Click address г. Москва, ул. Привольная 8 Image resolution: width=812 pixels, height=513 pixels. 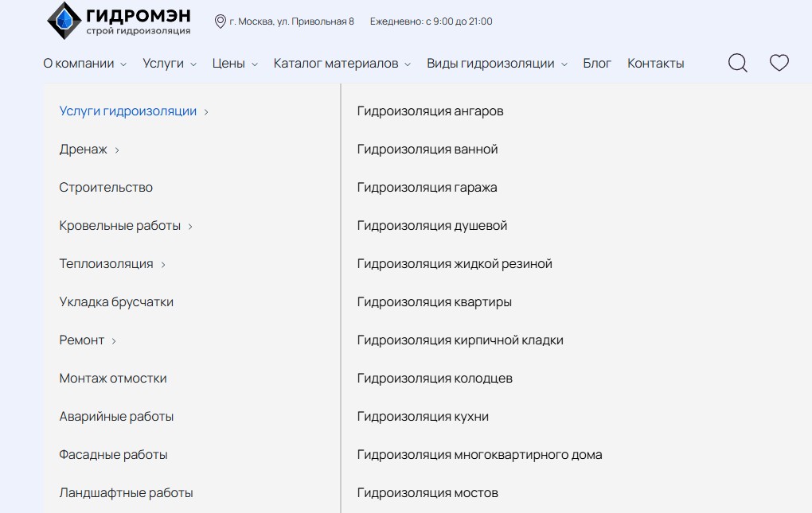click(x=291, y=21)
